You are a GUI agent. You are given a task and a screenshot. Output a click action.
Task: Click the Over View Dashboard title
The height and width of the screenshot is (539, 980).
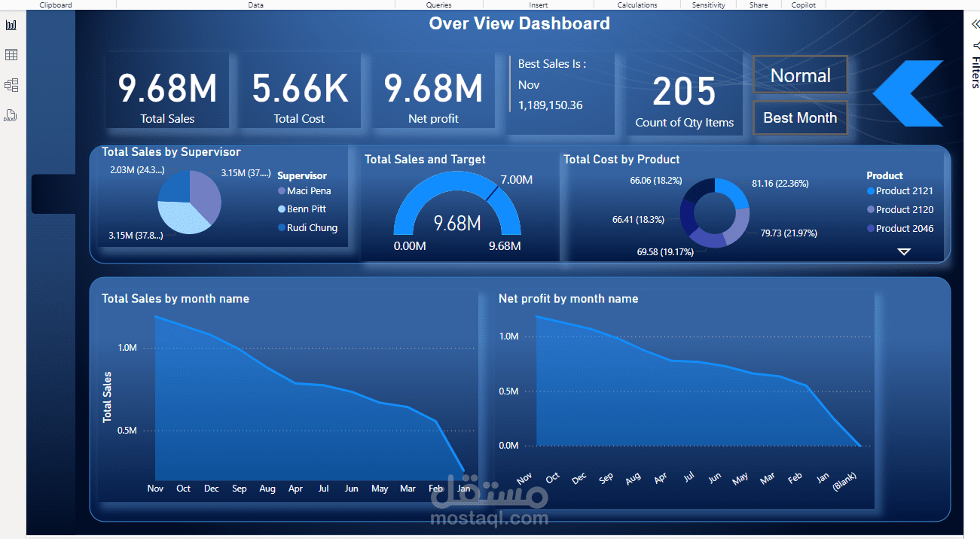coord(519,23)
